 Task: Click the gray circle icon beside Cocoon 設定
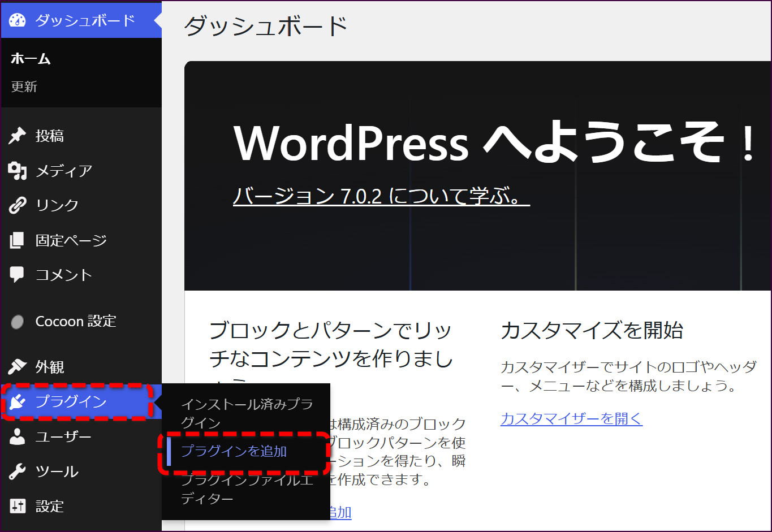click(18, 322)
